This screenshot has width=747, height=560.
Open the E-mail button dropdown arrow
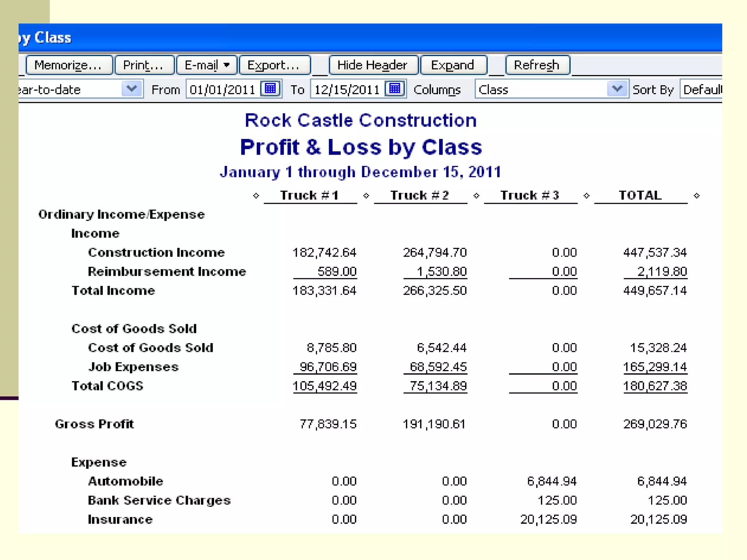point(227,65)
